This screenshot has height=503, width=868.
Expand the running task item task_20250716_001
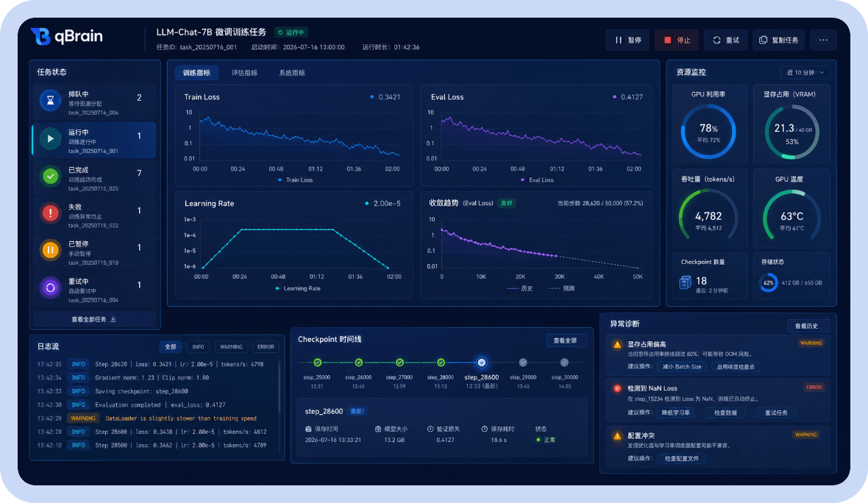click(94, 140)
